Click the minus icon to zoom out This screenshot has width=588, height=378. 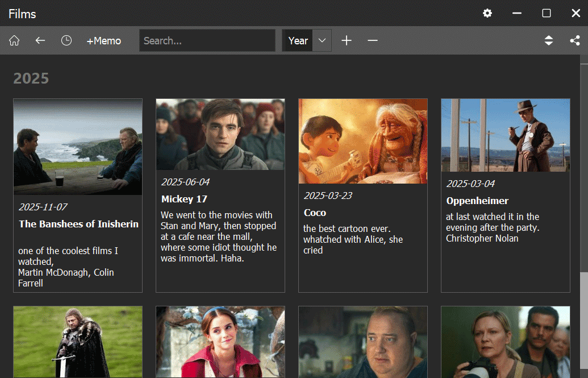point(373,41)
